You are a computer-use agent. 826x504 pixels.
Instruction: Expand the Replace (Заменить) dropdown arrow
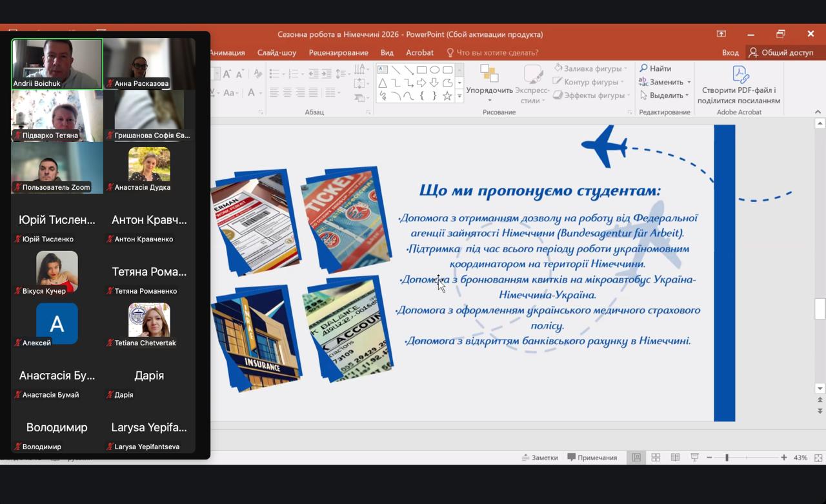689,83
